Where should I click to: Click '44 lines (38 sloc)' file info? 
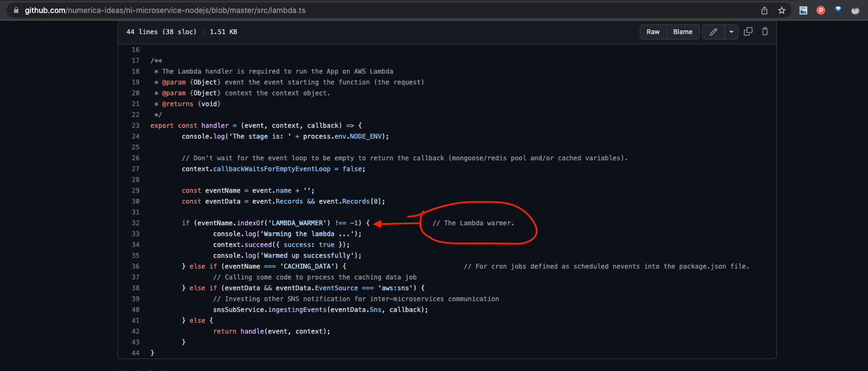pyautogui.click(x=162, y=32)
